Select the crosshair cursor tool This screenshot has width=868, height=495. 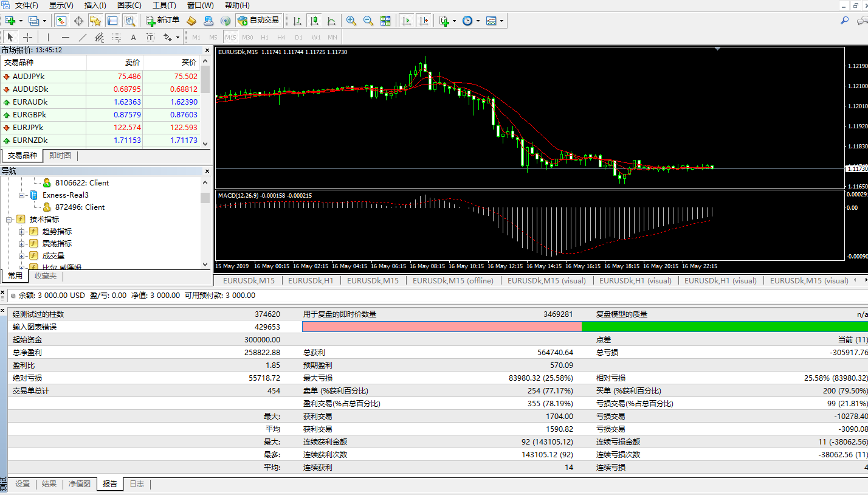point(27,37)
